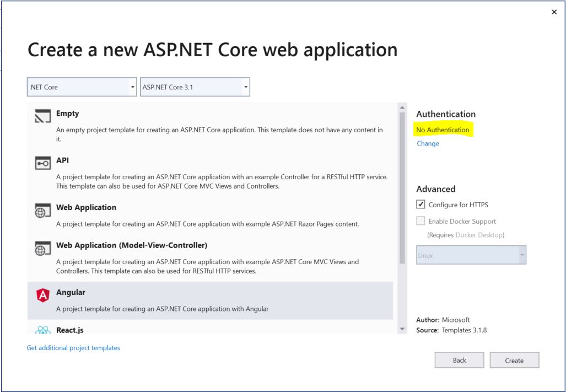Click the Create button
Viewport: 566px width, 392px height.
tap(514, 360)
